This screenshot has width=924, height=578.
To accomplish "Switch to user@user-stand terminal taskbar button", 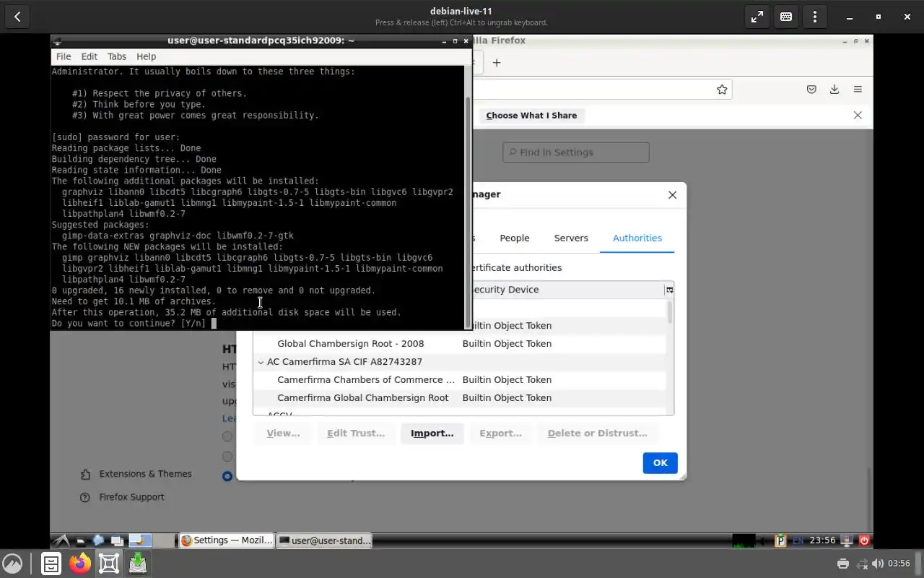I will pos(324,540).
